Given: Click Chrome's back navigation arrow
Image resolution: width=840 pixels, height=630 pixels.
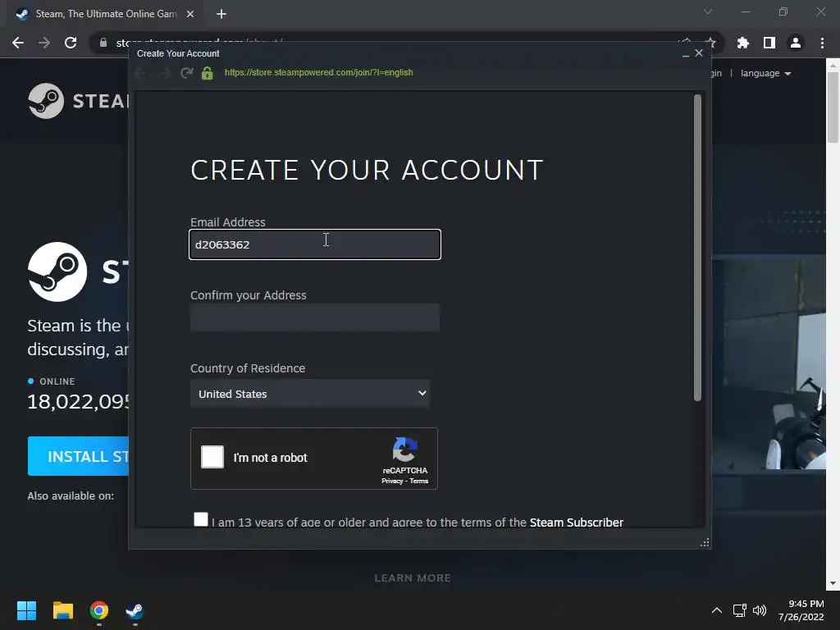Looking at the screenshot, I should pyautogui.click(x=18, y=43).
